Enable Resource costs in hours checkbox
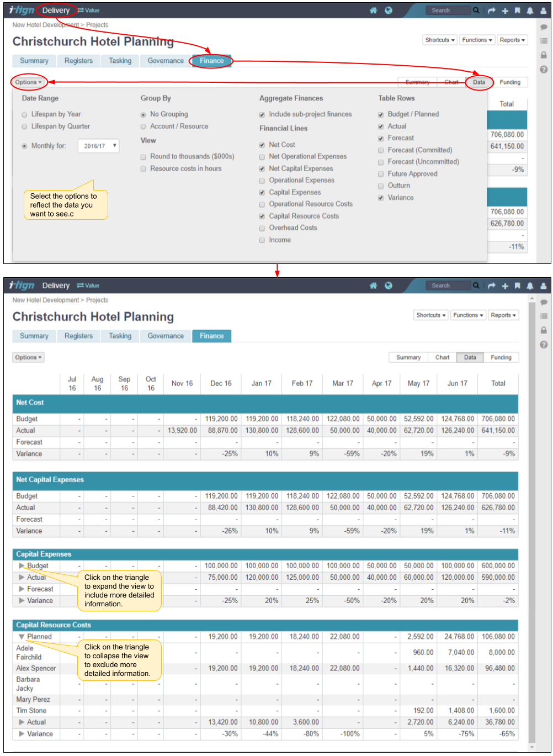The height and width of the screenshot is (756, 553). (x=143, y=169)
